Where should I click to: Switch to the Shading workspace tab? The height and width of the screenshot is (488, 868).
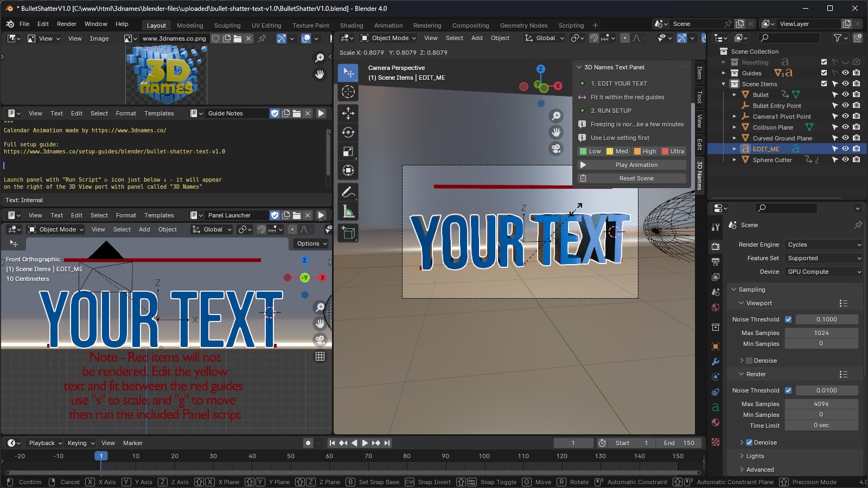(x=352, y=25)
